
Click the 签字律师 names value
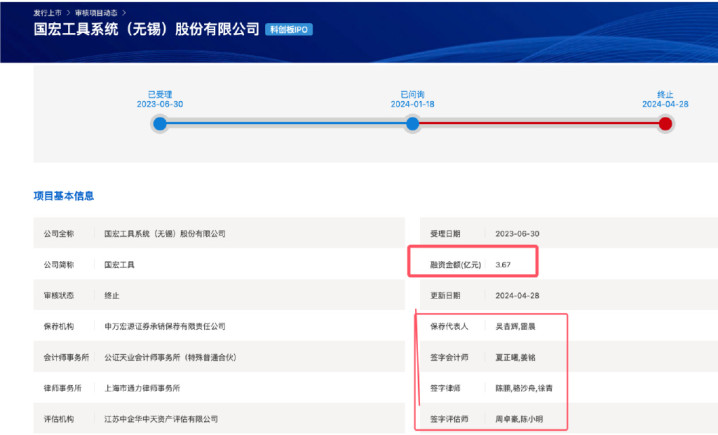click(524, 388)
